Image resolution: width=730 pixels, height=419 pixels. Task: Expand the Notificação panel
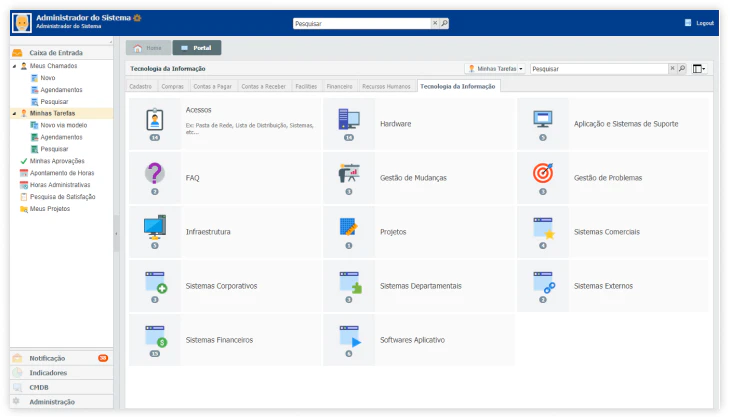[61, 358]
